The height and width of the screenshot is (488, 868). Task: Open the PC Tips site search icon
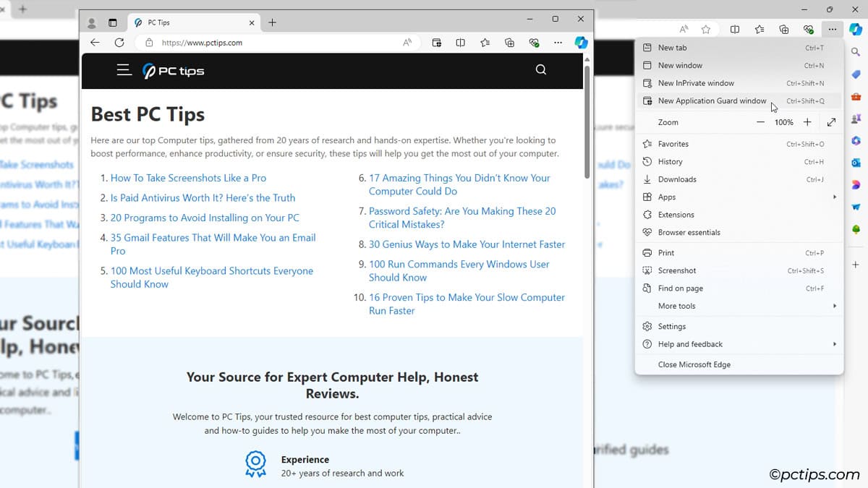pyautogui.click(x=541, y=70)
